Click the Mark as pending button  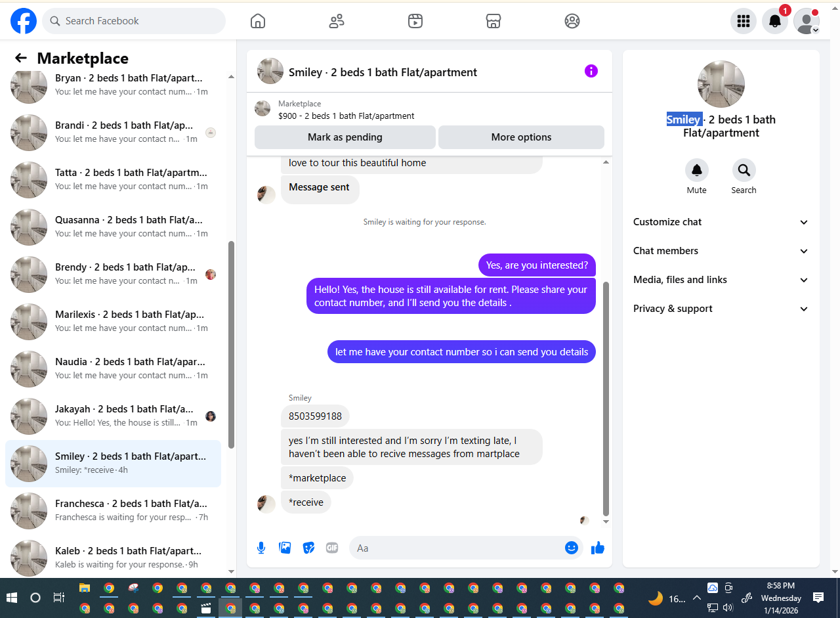[345, 137]
